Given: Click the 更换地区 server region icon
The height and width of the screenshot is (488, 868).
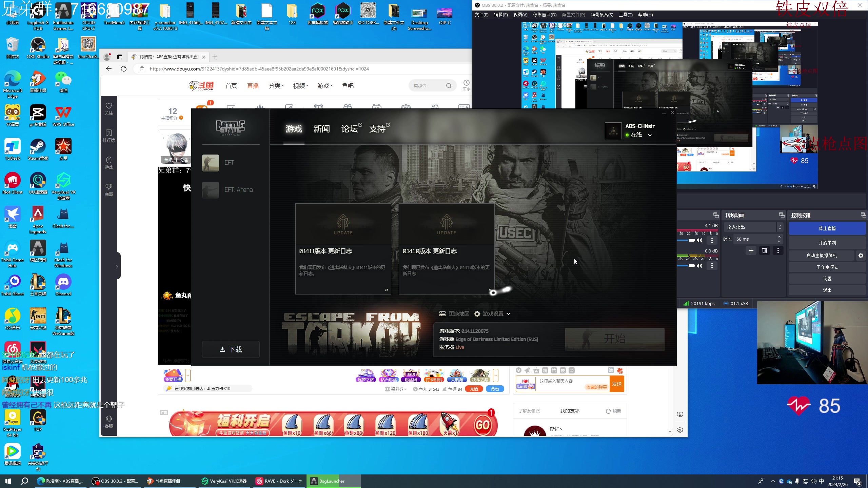Looking at the screenshot, I should point(442,314).
